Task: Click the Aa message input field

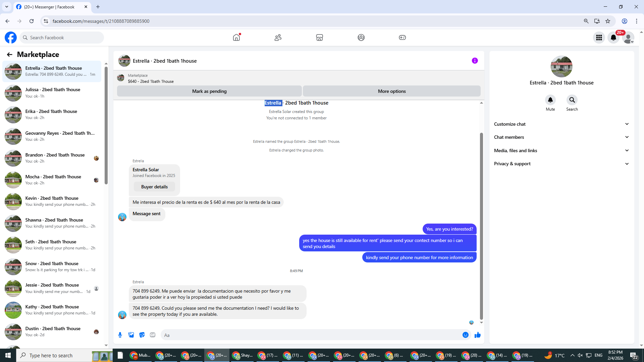Action: pyautogui.click(x=310, y=335)
